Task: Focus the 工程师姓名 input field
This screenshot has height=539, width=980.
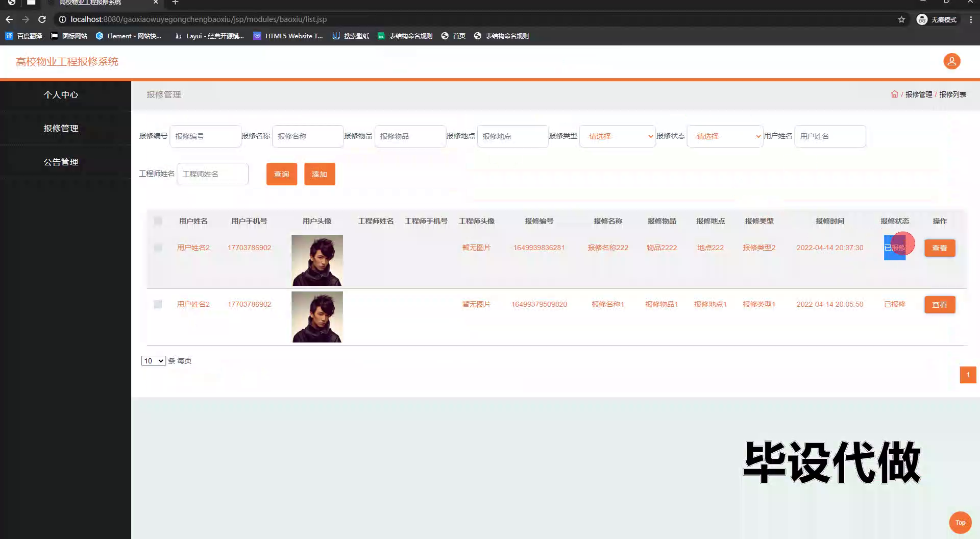Action: (212, 174)
